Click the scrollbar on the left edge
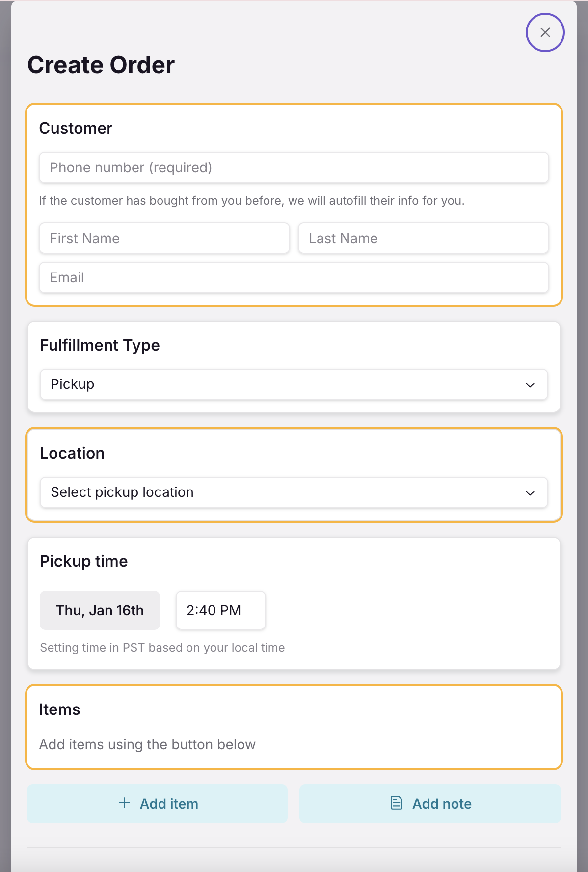The image size is (588, 872). pyautogui.click(x=5, y=436)
